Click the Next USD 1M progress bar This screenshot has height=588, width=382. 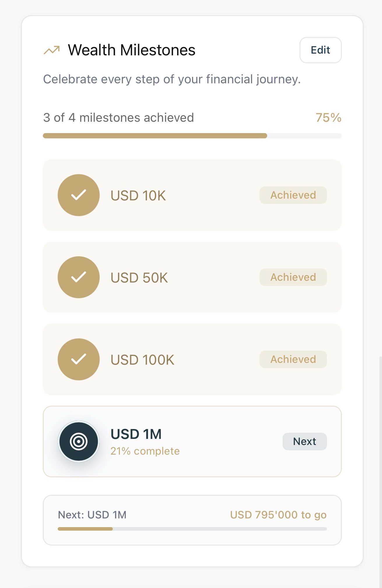(x=192, y=529)
